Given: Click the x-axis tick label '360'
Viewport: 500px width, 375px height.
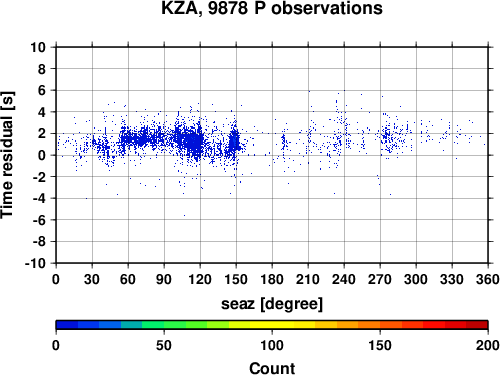Looking at the screenshot, I should [x=488, y=279].
